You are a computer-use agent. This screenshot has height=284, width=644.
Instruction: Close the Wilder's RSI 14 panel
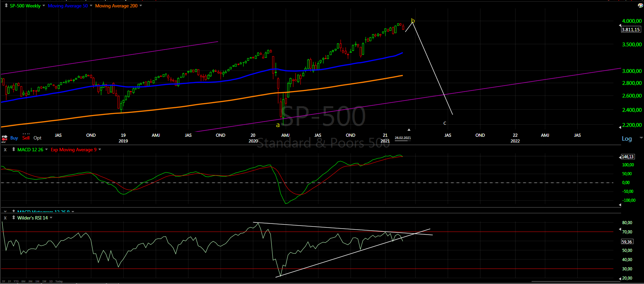point(5,218)
